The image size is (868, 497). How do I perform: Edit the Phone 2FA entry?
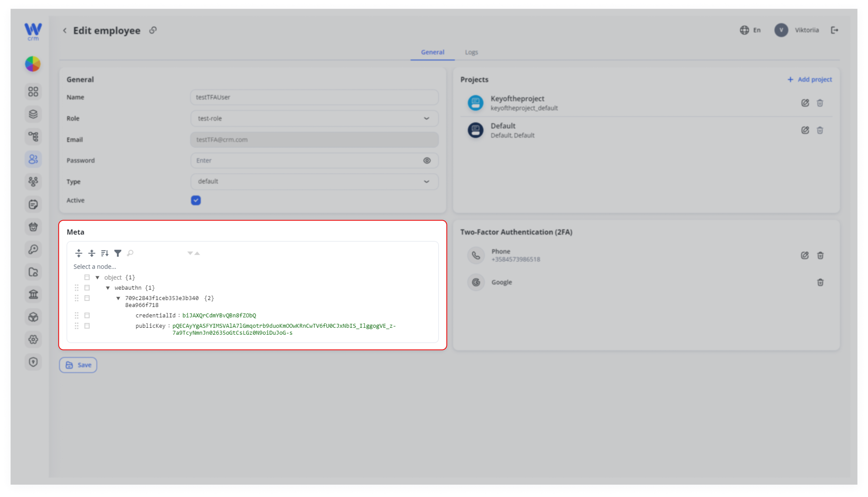pyautogui.click(x=805, y=256)
